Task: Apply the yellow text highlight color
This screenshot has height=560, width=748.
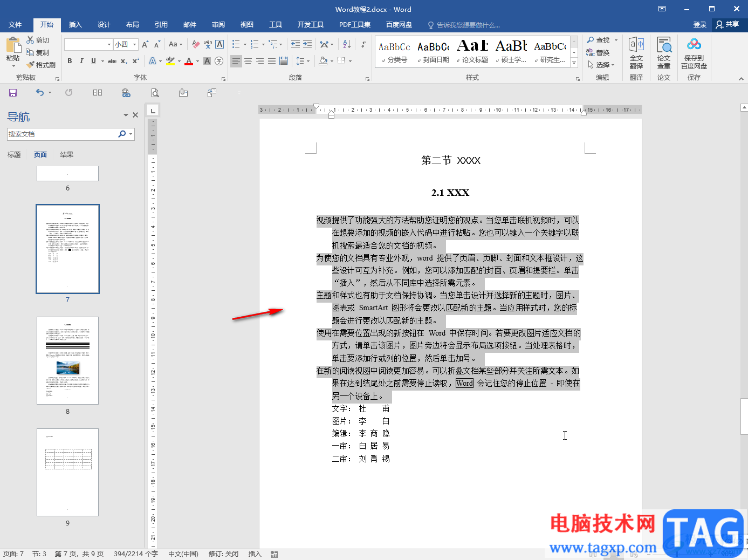Action: pos(170,61)
